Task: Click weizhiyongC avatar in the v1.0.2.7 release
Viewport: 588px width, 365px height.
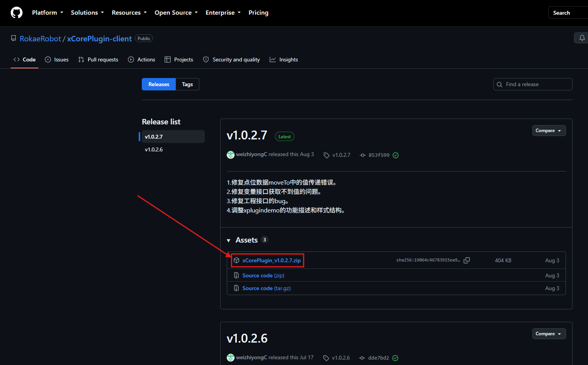Action: click(231, 154)
